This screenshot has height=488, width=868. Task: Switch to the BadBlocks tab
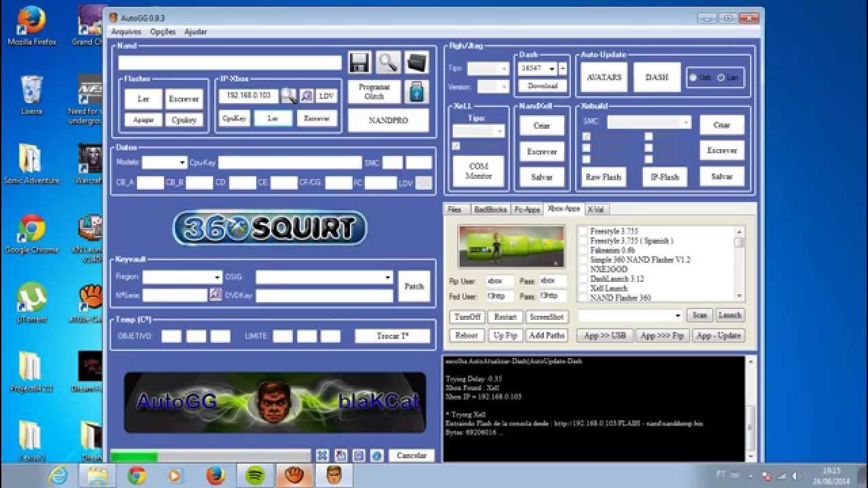click(x=490, y=209)
